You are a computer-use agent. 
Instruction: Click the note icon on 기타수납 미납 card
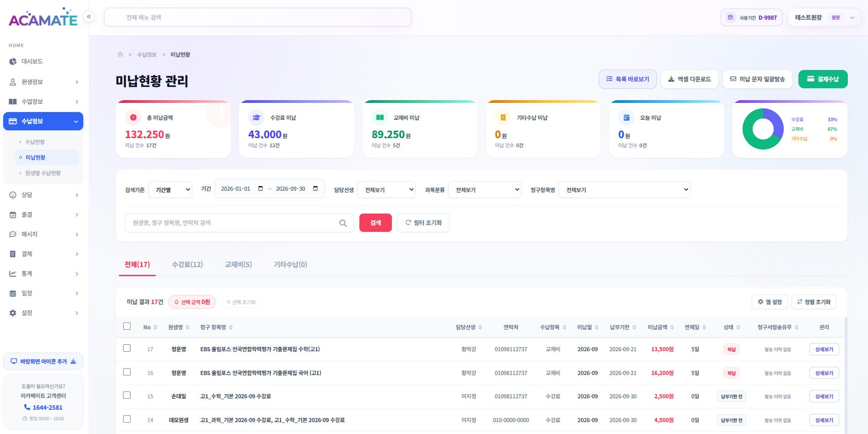[x=503, y=118]
